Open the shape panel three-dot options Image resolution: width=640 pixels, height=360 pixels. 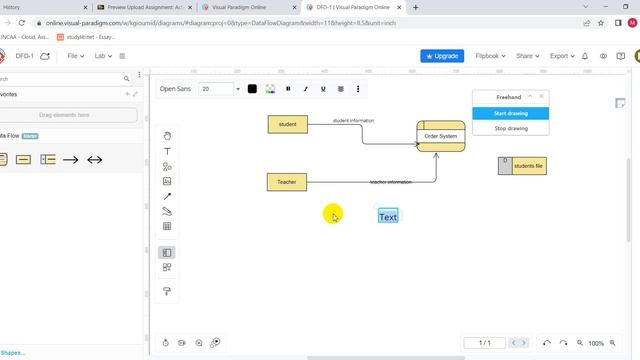click(x=139, y=75)
